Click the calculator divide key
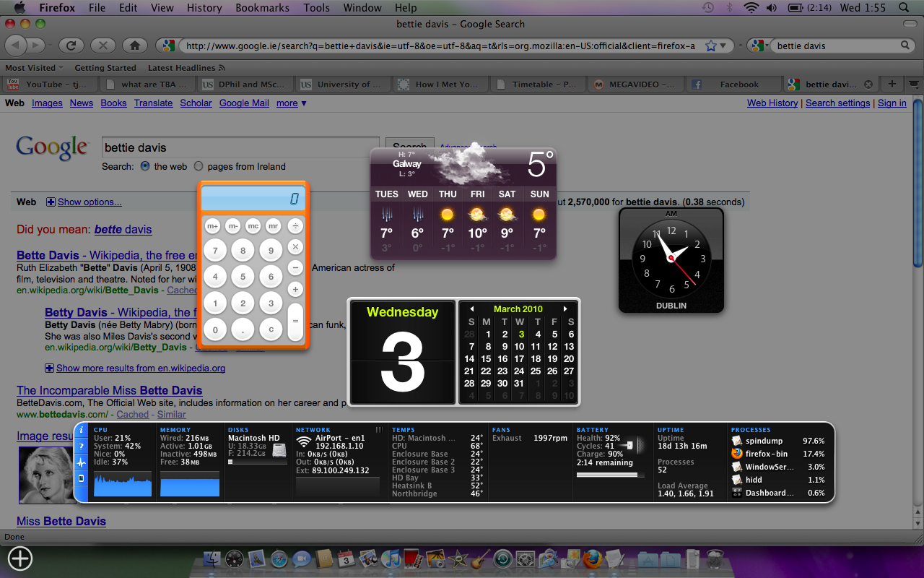This screenshot has width=924, height=578. point(295,226)
